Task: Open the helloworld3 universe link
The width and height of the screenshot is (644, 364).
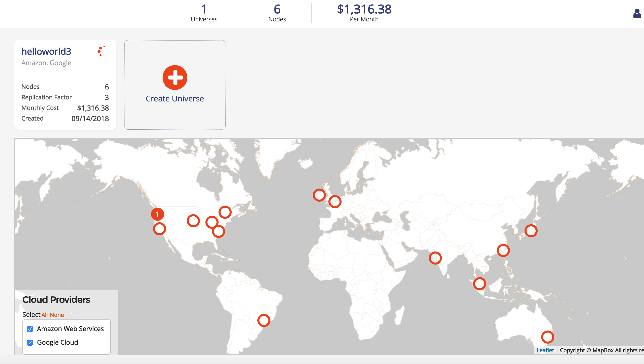Action: click(x=46, y=51)
